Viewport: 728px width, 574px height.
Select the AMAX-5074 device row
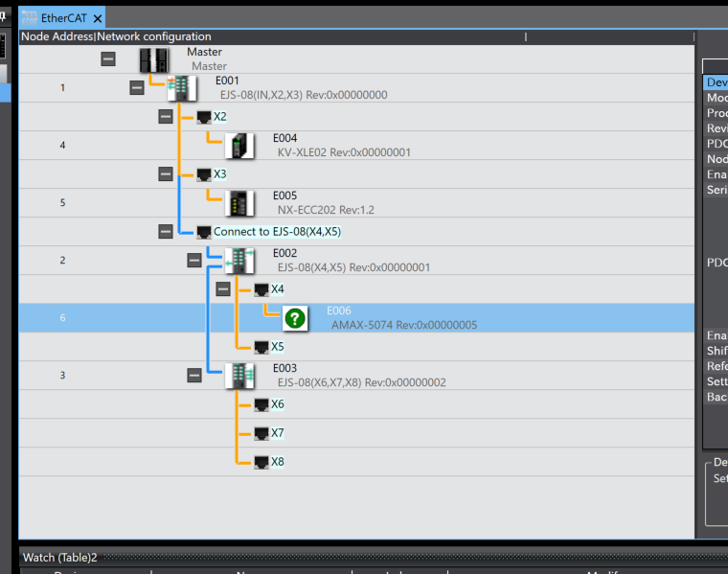[402, 325]
